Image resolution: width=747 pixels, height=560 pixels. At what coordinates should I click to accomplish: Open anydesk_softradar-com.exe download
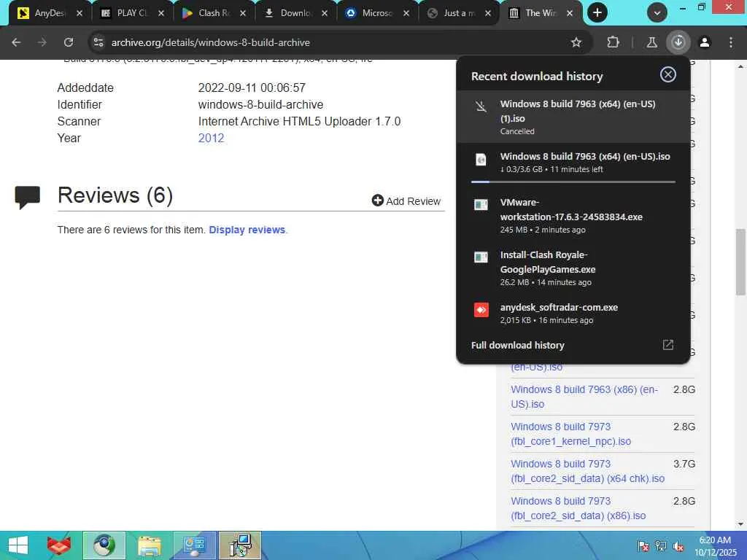(573, 314)
